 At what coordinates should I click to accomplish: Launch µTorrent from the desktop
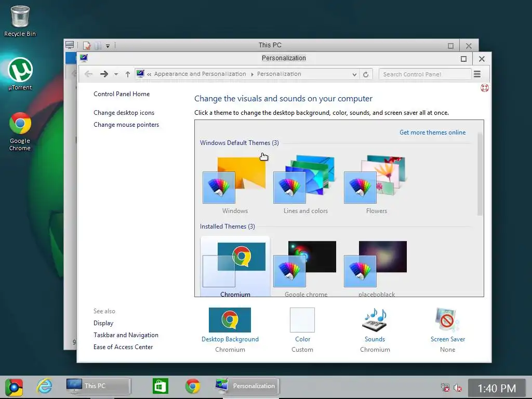pos(20,74)
